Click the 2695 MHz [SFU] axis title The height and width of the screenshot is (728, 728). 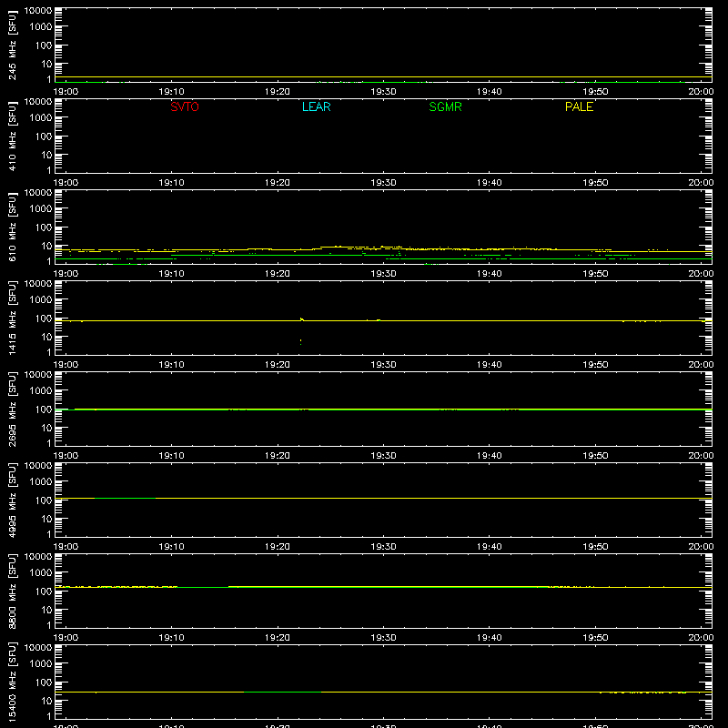tap(12, 409)
